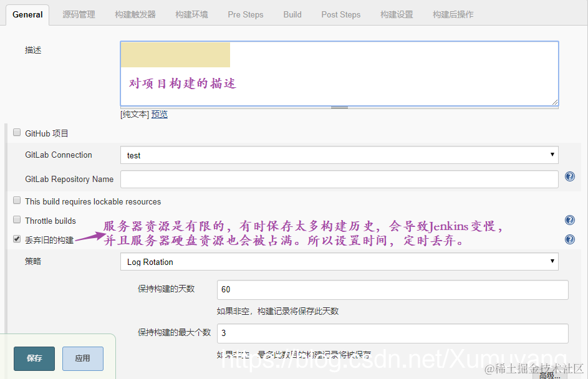Switch to the Build tab
Viewport: 588px width, 379px height.
point(292,14)
